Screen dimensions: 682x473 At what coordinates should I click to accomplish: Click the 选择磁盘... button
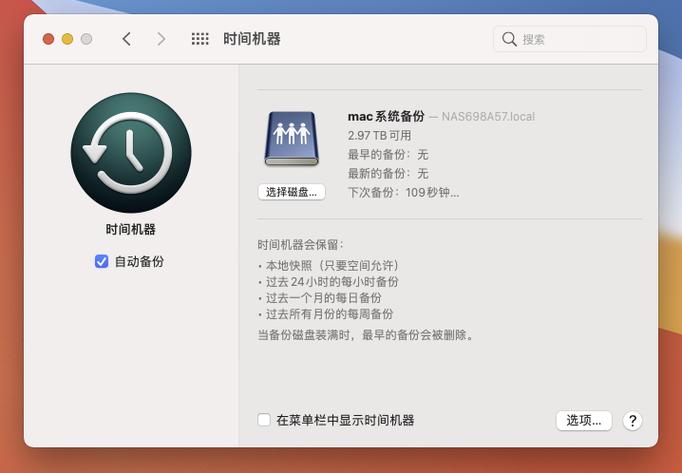pos(291,192)
